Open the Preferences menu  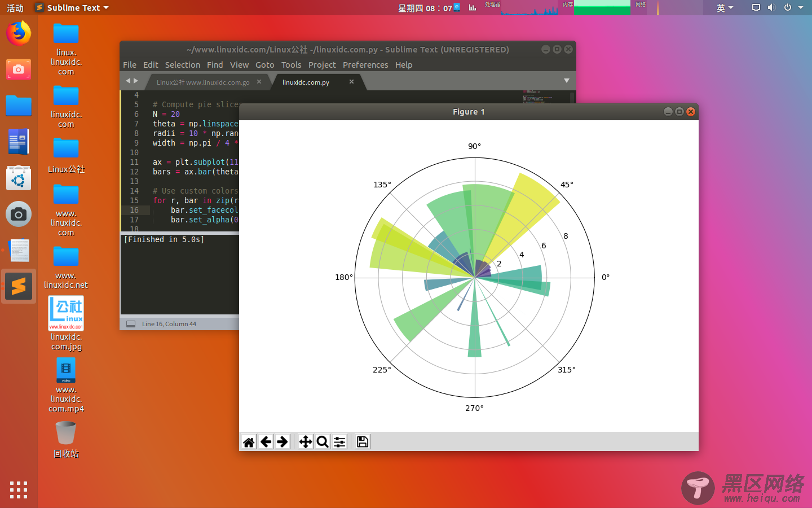[365, 65]
